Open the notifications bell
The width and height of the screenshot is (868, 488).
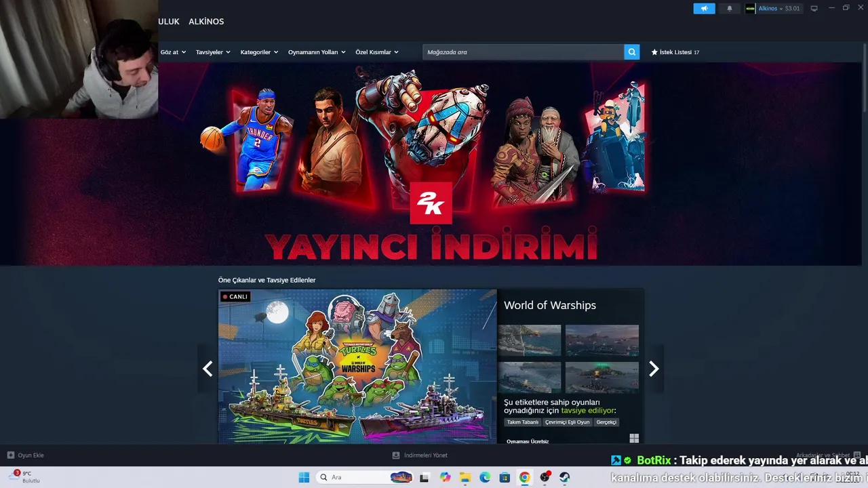pos(730,8)
